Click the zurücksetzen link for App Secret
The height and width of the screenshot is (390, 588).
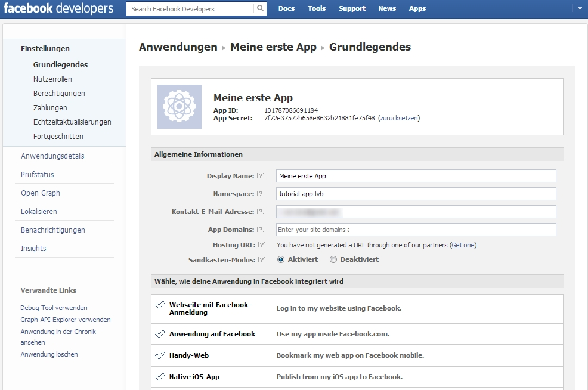coord(399,118)
